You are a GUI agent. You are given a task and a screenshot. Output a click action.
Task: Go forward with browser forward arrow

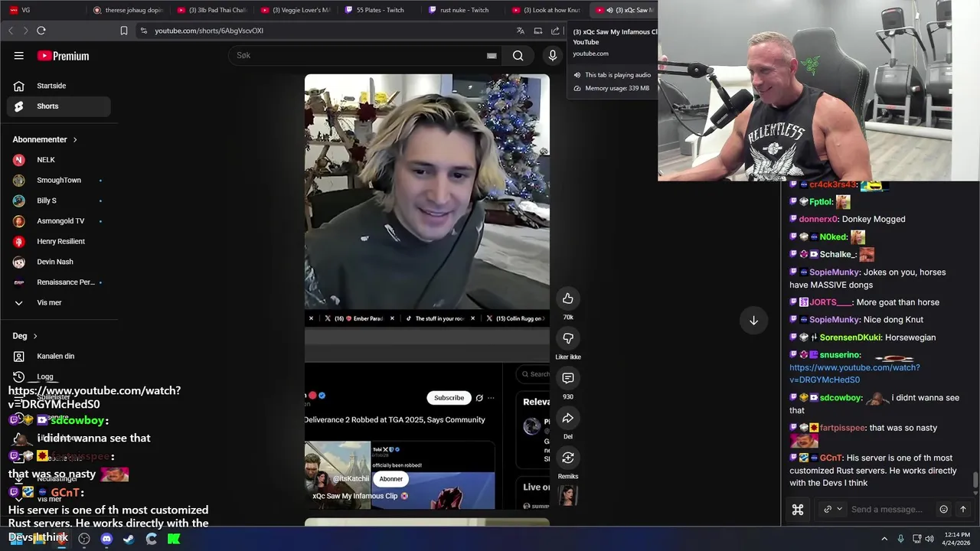pos(25,31)
